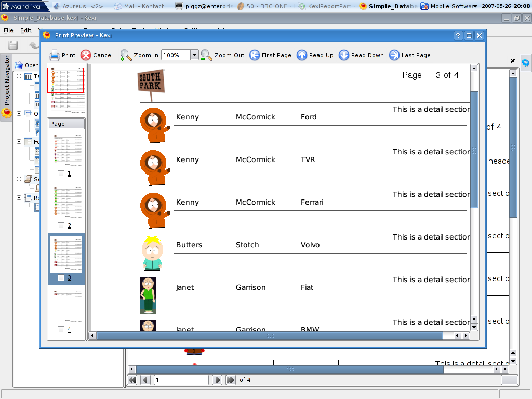
Task: Click the Mandriva star menu button
Action: click(24, 6)
